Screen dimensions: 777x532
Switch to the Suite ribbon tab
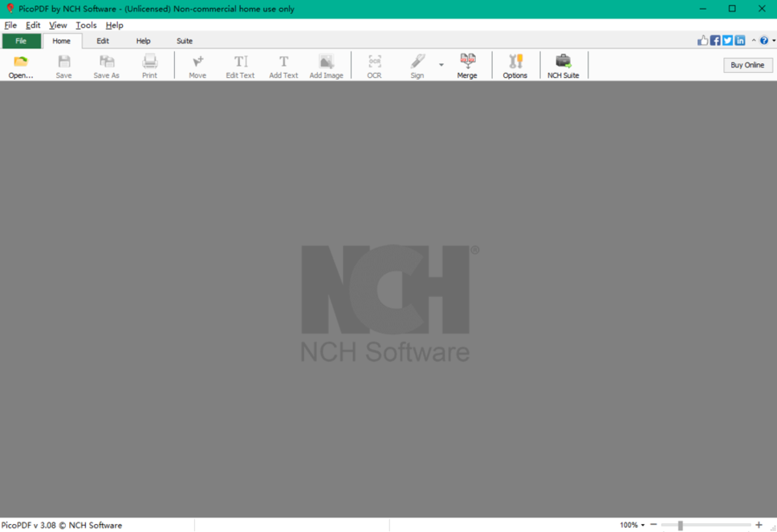click(x=185, y=41)
